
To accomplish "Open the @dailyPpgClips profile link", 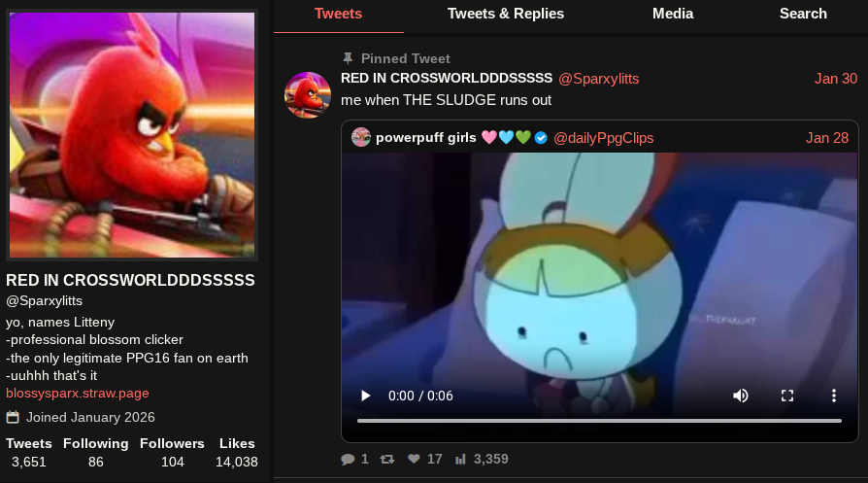I will [603, 138].
